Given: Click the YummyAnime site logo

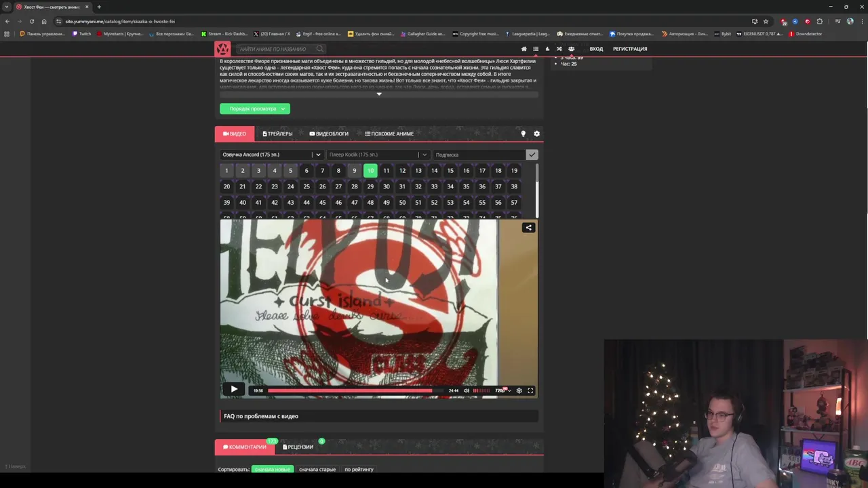Looking at the screenshot, I should click(x=222, y=49).
